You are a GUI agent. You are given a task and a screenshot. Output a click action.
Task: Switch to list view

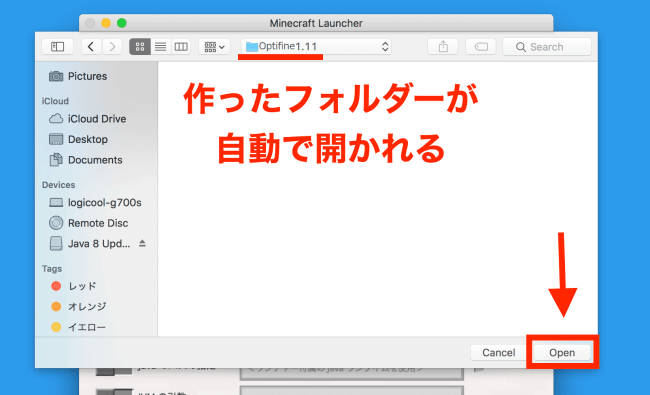(161, 46)
